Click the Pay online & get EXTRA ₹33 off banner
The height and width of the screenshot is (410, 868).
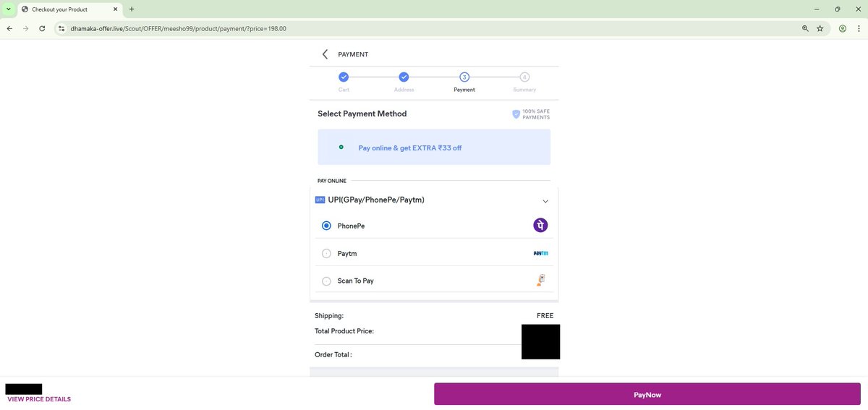(x=434, y=148)
